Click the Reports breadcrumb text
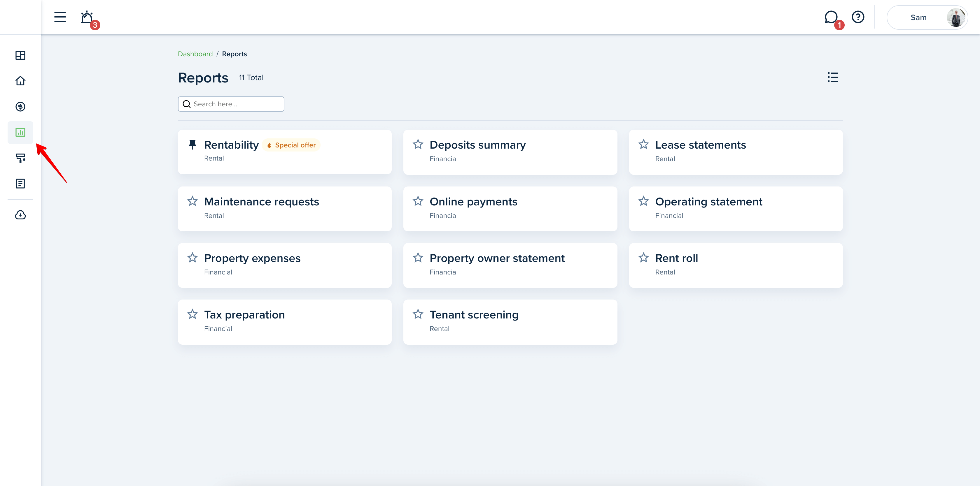 point(234,54)
